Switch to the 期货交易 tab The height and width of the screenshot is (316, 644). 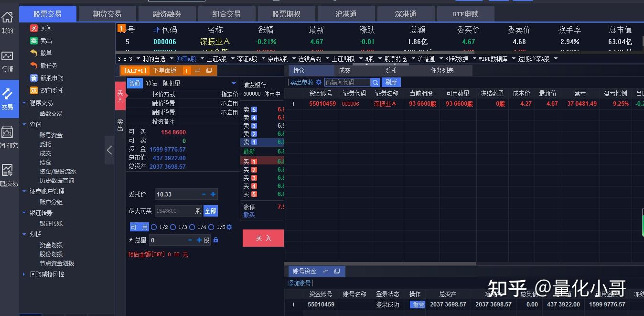107,14
